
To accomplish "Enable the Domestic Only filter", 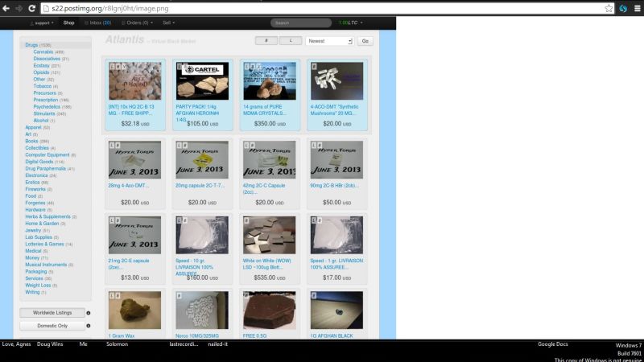I will 52,326.
